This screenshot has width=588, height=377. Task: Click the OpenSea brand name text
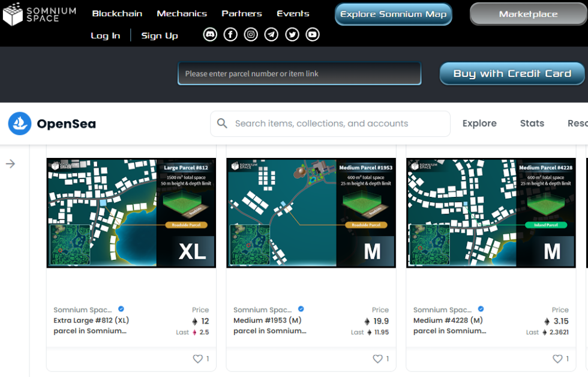67,124
